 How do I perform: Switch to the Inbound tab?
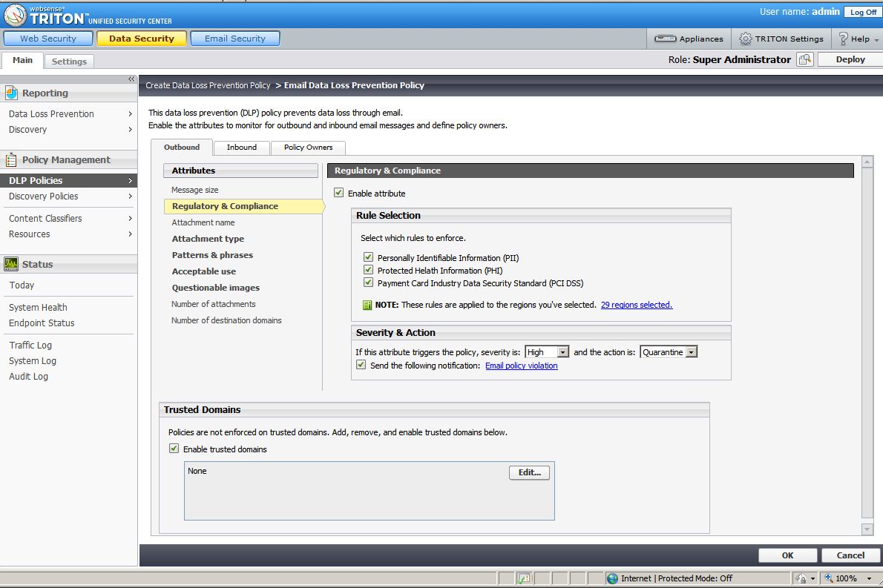(x=241, y=147)
